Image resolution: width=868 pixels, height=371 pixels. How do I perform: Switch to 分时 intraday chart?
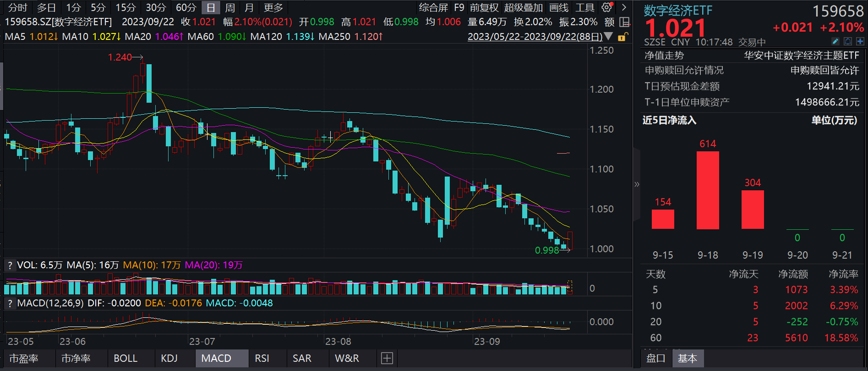(x=18, y=8)
